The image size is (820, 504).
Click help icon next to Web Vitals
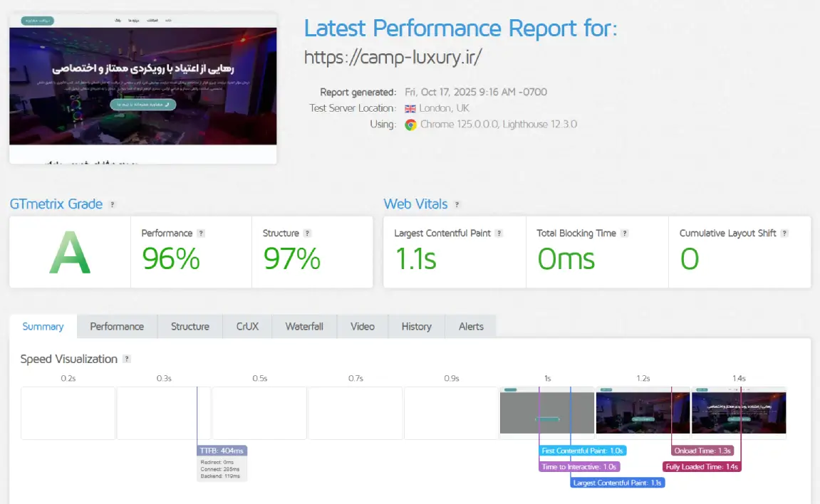point(457,204)
